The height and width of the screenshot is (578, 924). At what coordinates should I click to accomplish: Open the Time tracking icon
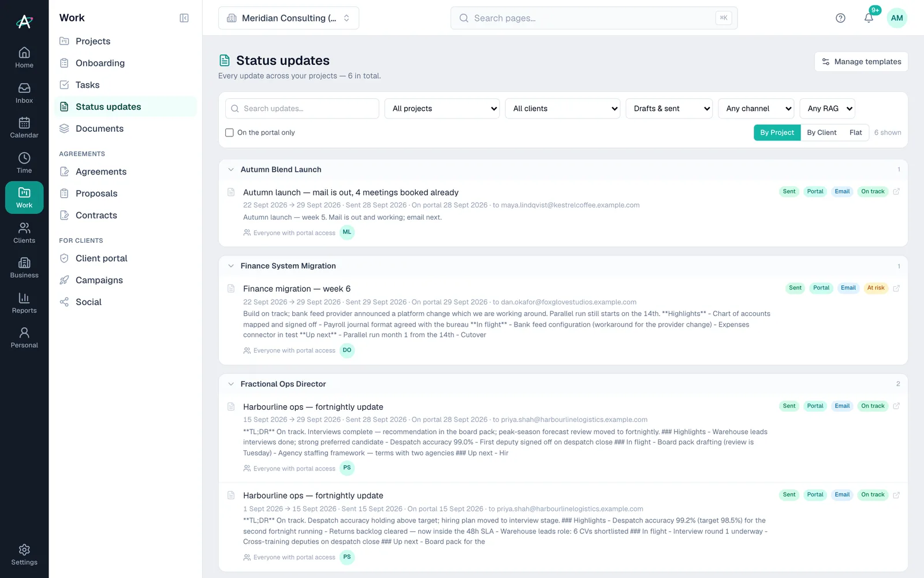(24, 163)
